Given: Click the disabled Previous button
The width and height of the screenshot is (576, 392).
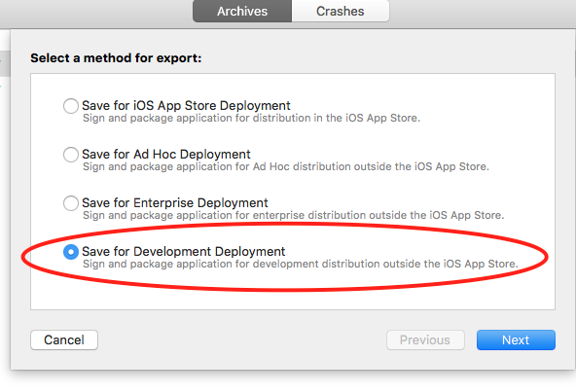Looking at the screenshot, I should [425, 339].
